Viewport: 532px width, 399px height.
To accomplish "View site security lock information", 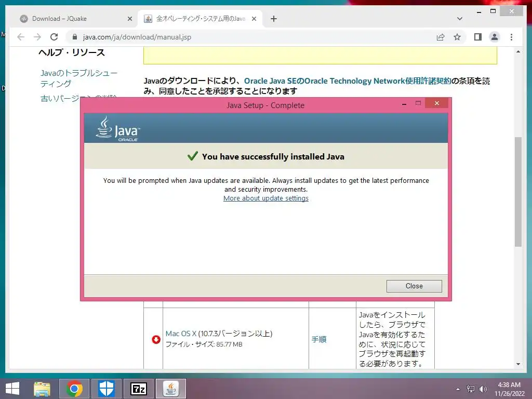I will click(x=75, y=37).
